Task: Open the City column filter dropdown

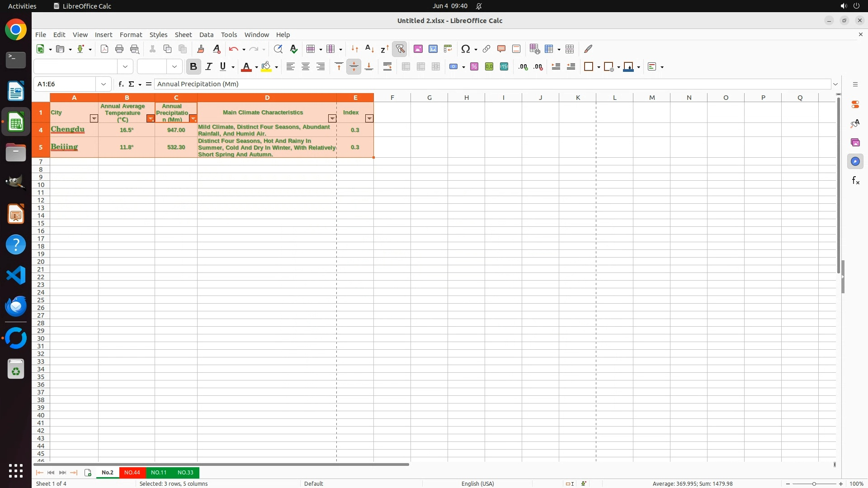Action: click(x=94, y=118)
